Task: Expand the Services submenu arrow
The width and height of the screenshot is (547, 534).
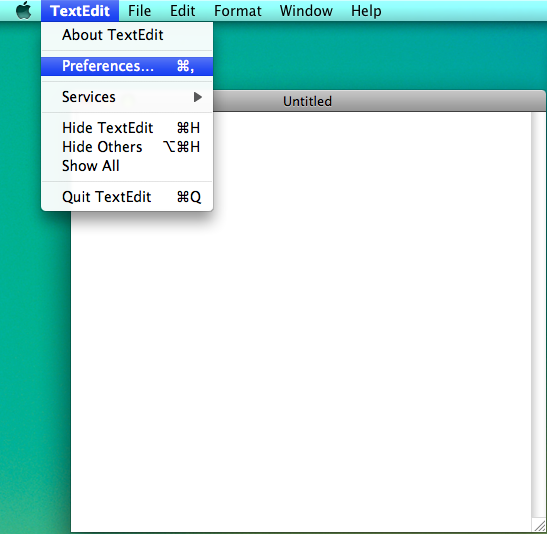Action: 198,97
